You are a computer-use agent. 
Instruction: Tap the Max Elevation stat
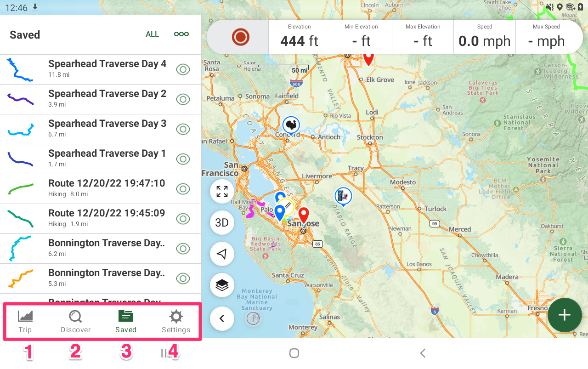423,37
